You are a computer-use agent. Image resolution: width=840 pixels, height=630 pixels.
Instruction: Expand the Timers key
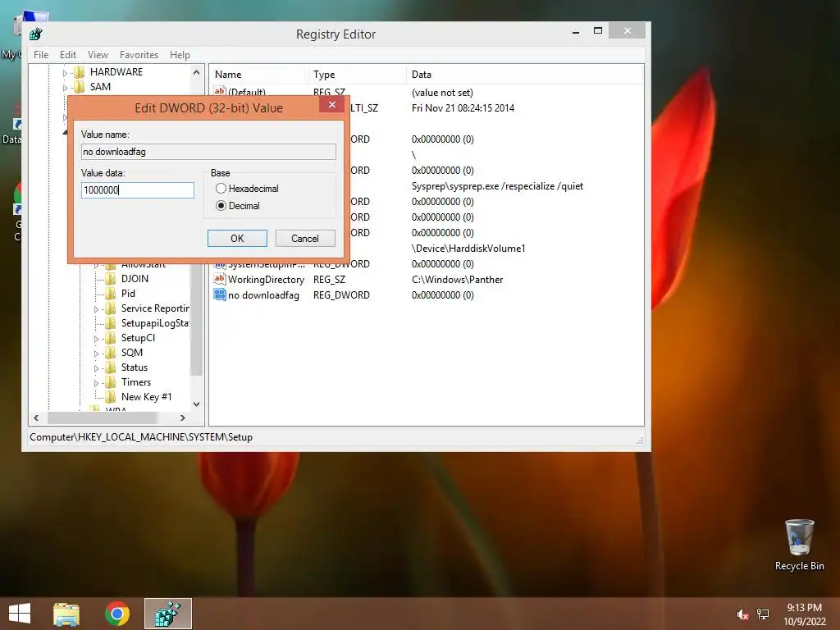[x=96, y=383]
